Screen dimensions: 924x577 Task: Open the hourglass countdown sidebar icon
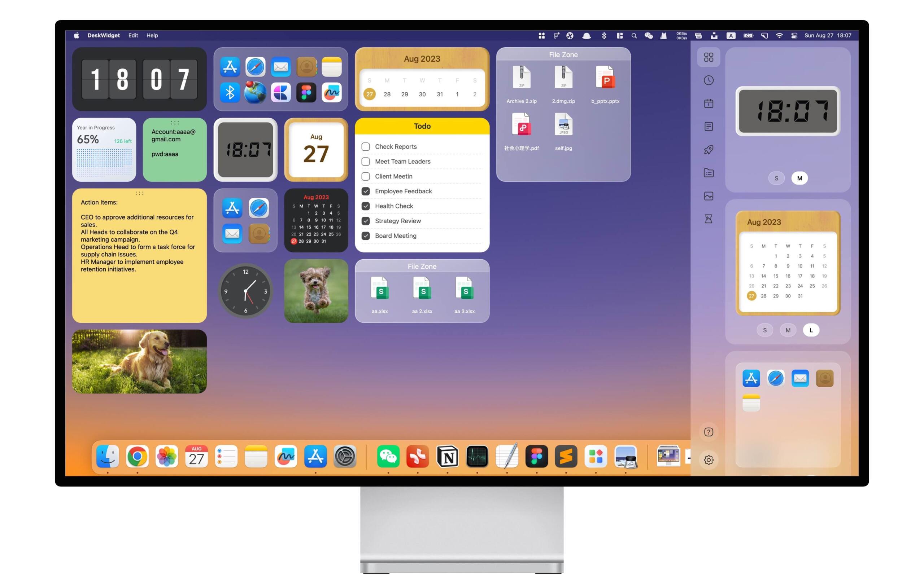[x=708, y=219]
